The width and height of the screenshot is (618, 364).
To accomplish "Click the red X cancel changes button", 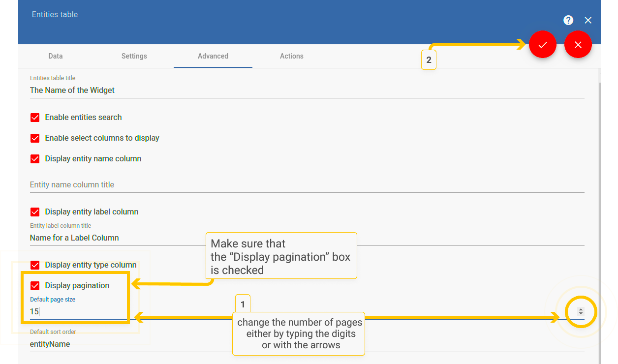I will point(578,45).
